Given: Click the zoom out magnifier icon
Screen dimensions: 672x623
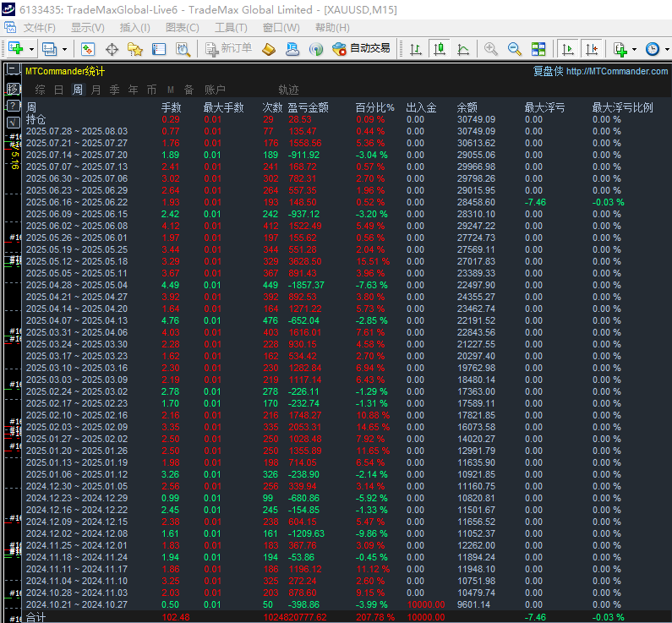Looking at the screenshot, I should point(514,49).
